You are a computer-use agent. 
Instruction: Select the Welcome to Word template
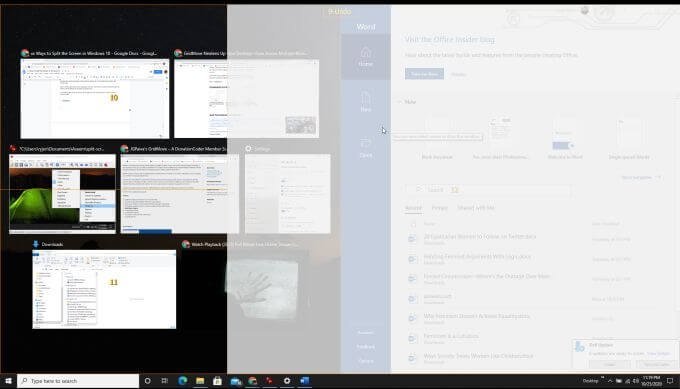[x=565, y=138]
